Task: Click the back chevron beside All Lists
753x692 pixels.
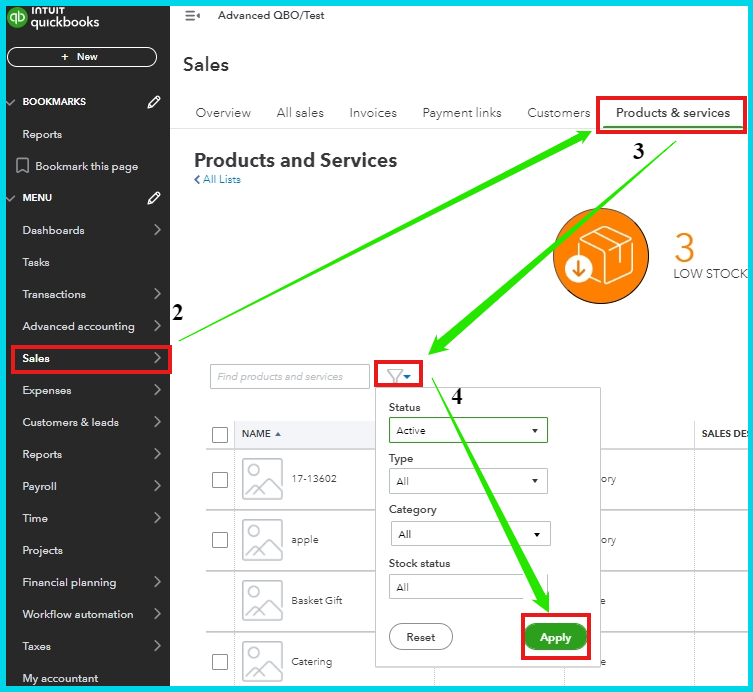Action: pos(197,180)
